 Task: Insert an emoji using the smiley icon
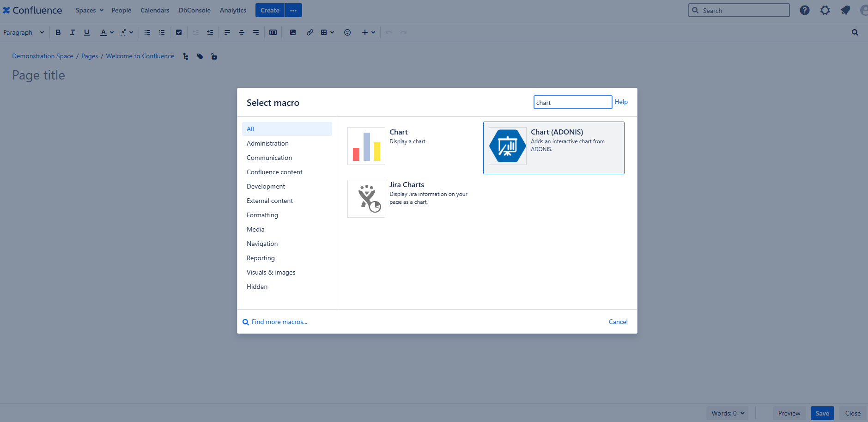347,32
